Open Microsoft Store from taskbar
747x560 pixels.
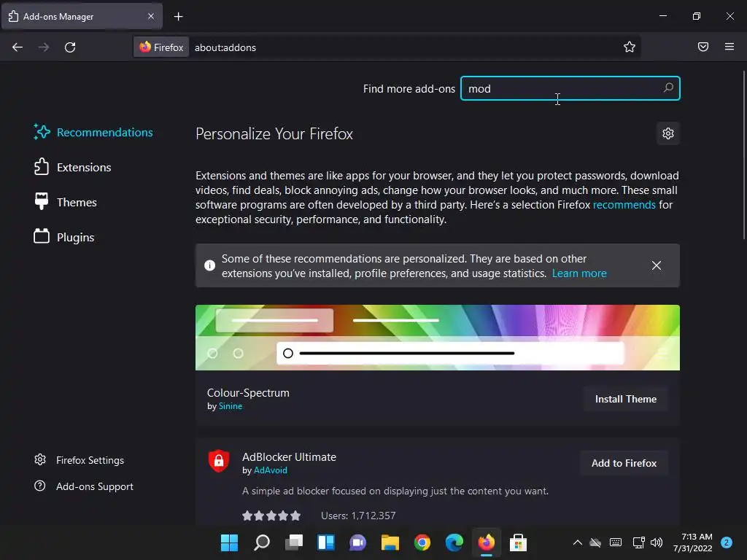click(x=519, y=542)
